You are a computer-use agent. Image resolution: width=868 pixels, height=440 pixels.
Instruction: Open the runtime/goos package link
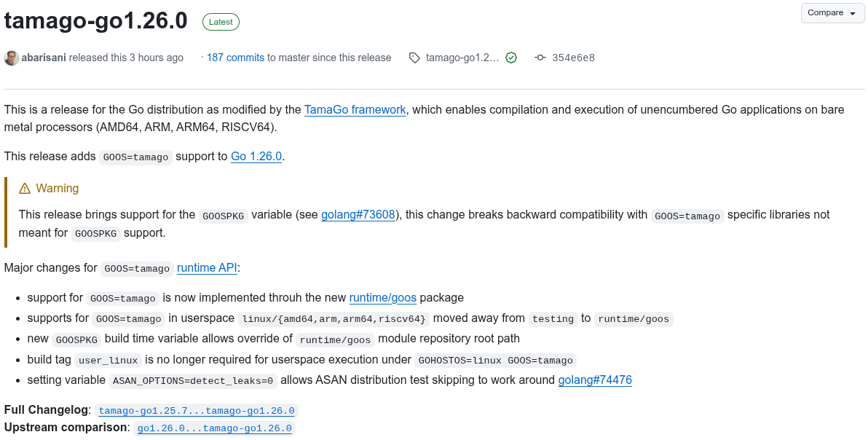(383, 298)
